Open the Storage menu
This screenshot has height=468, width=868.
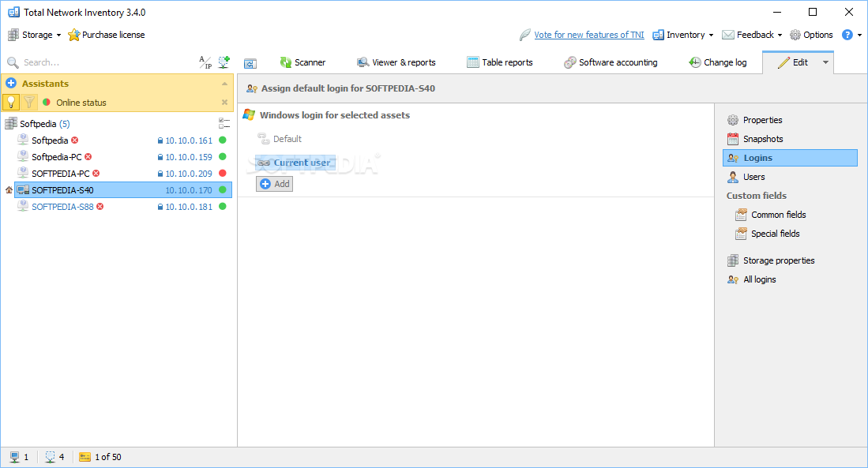[34, 35]
